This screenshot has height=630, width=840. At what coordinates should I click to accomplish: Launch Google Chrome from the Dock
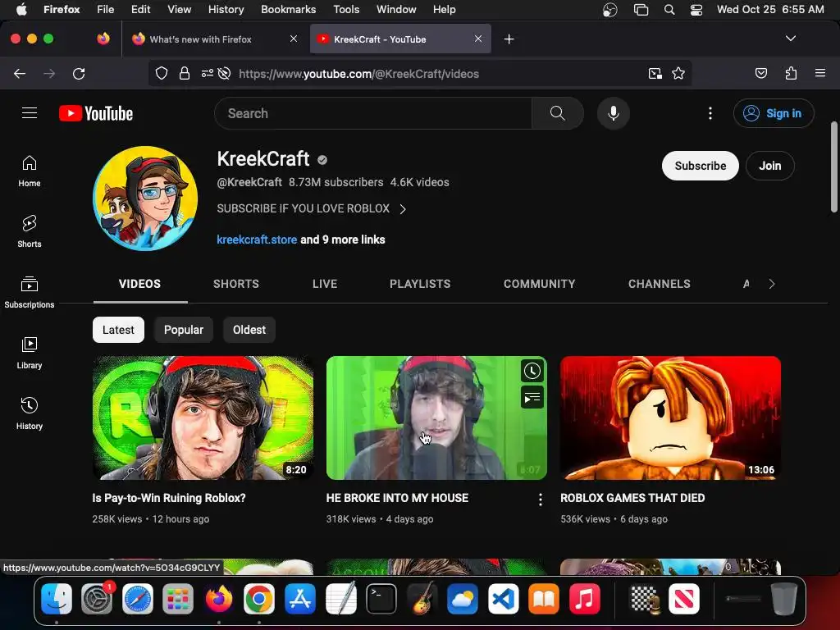(258, 598)
